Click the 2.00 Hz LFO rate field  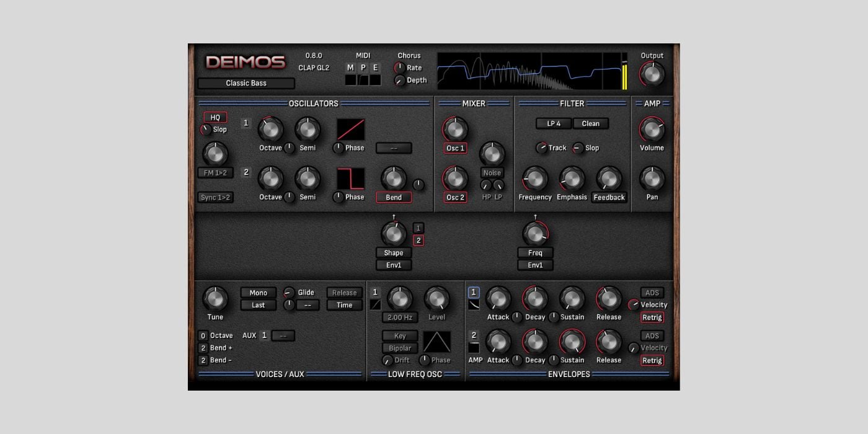[x=400, y=317]
